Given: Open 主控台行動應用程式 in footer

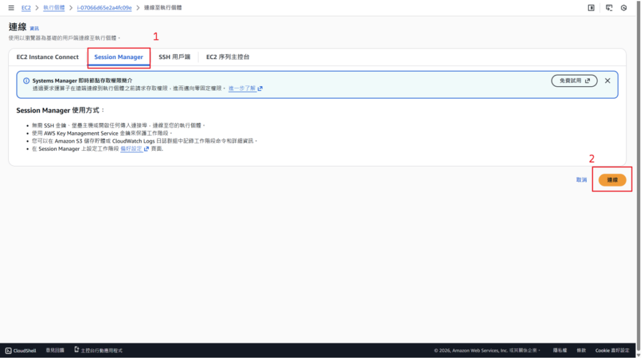Looking at the screenshot, I should 99,350.
